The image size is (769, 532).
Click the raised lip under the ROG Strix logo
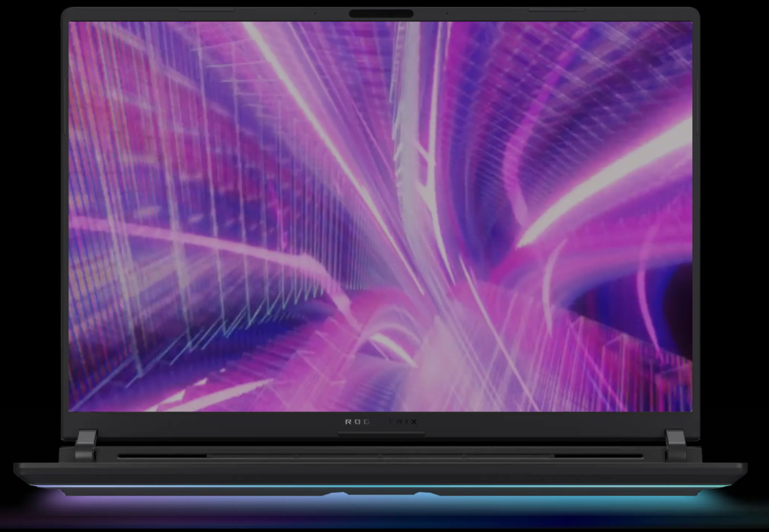[381, 433]
